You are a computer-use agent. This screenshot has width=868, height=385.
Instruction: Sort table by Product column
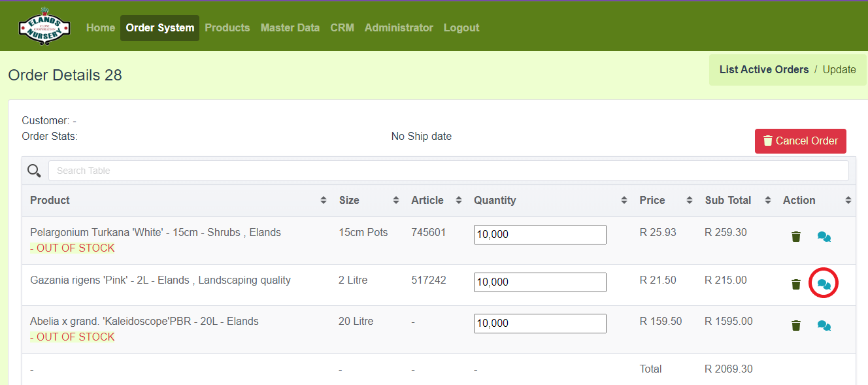pyautogui.click(x=323, y=201)
